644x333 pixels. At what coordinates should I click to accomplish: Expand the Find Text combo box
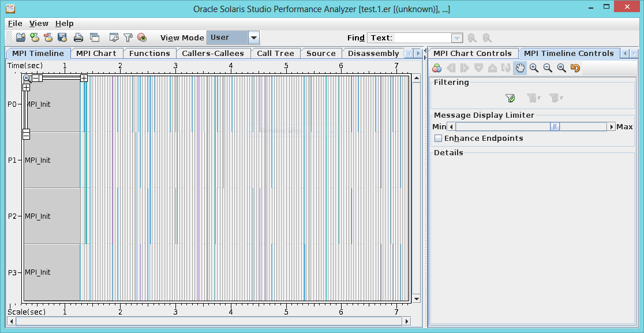457,38
